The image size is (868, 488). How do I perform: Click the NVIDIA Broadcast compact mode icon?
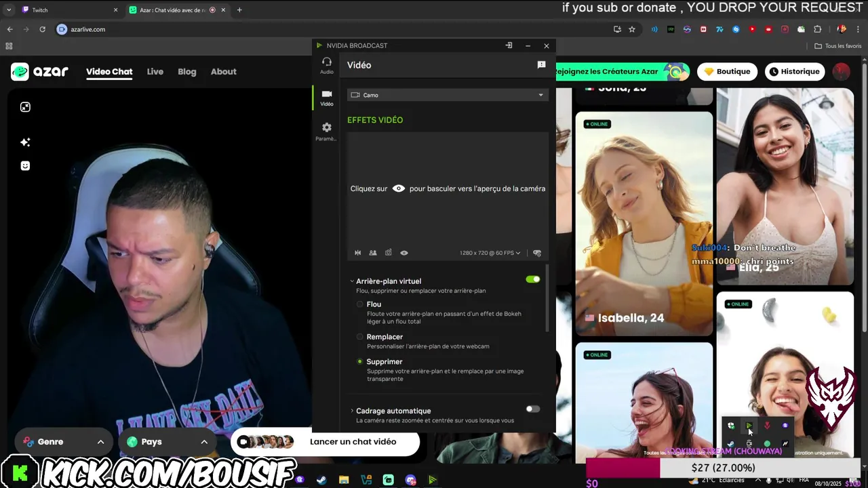pyautogui.click(x=509, y=45)
